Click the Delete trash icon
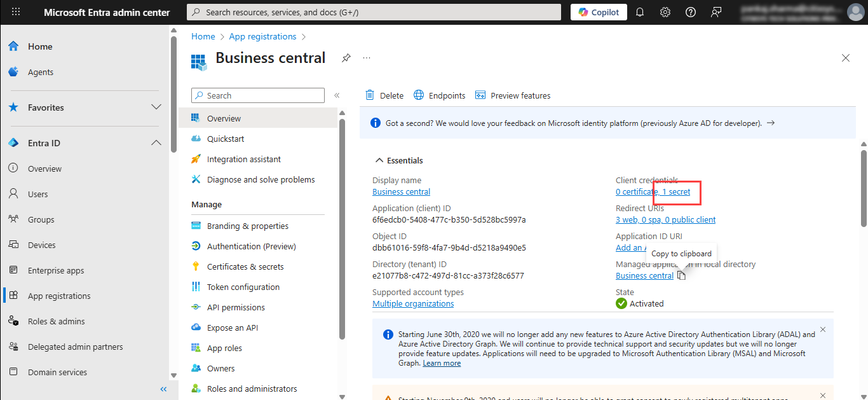868x400 pixels. tap(370, 95)
